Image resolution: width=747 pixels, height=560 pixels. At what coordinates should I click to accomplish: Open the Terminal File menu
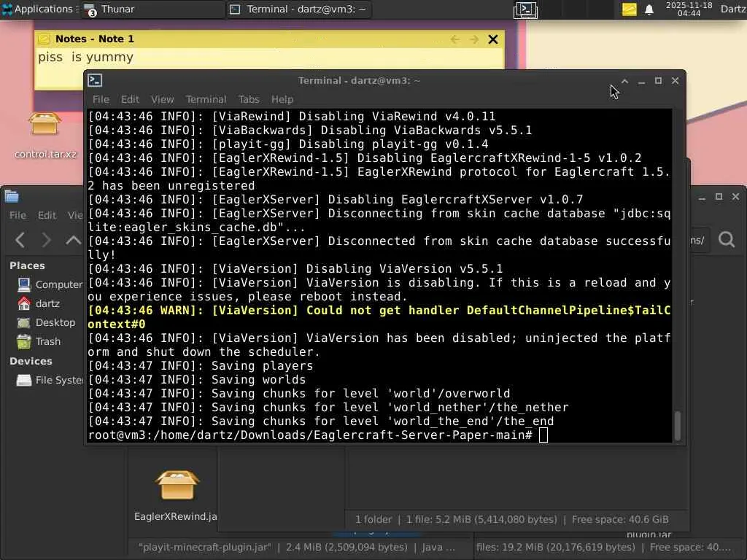(x=101, y=99)
